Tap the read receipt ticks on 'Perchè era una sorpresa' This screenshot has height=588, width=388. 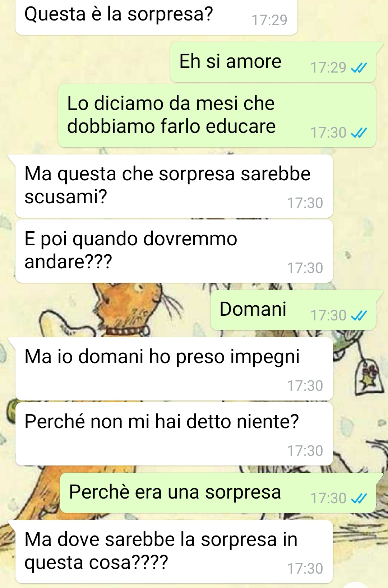tap(359, 499)
